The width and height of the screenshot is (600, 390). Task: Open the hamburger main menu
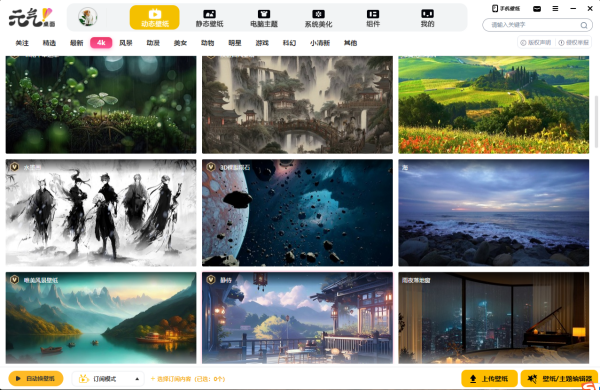(x=555, y=8)
